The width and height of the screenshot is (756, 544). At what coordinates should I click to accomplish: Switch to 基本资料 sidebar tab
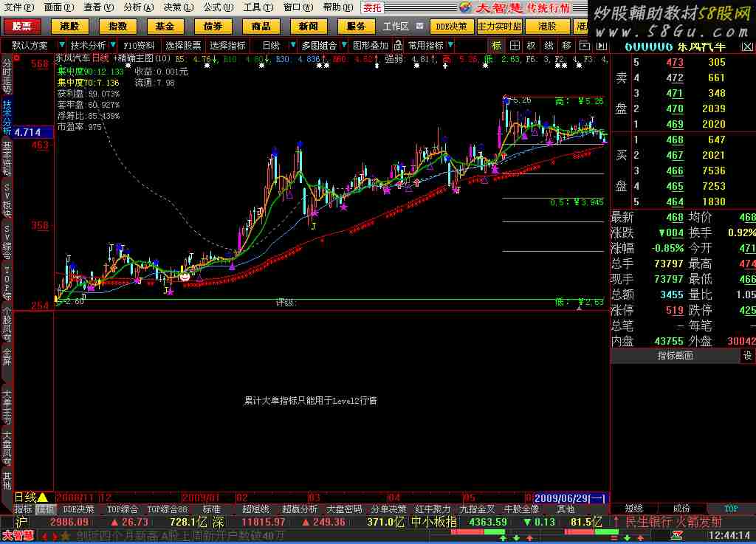pyautogui.click(x=7, y=159)
